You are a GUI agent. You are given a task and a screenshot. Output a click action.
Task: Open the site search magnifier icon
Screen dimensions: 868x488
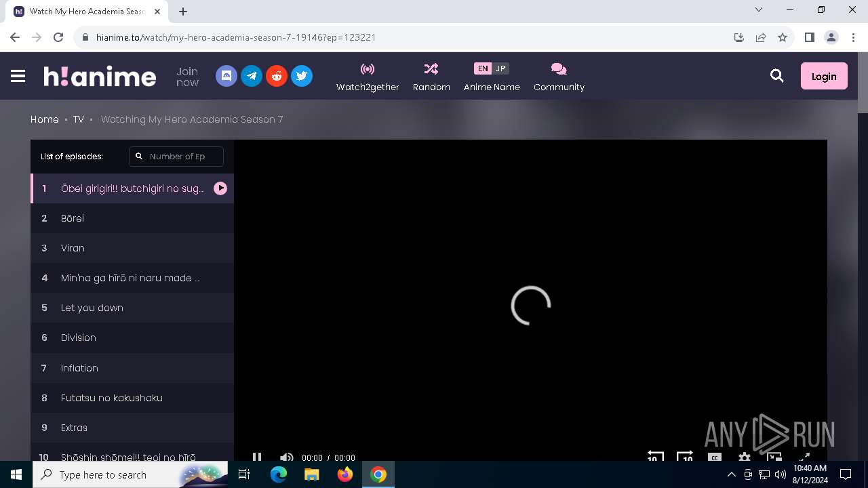777,76
